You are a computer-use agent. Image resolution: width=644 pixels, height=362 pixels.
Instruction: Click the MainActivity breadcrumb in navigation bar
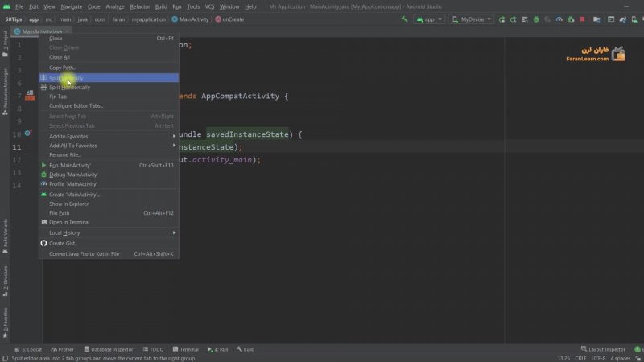coord(193,19)
